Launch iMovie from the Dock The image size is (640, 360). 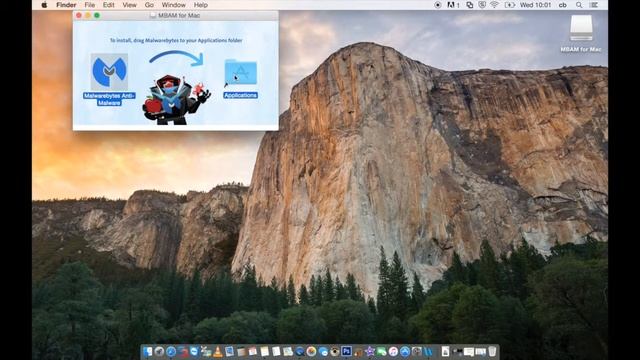point(370,351)
